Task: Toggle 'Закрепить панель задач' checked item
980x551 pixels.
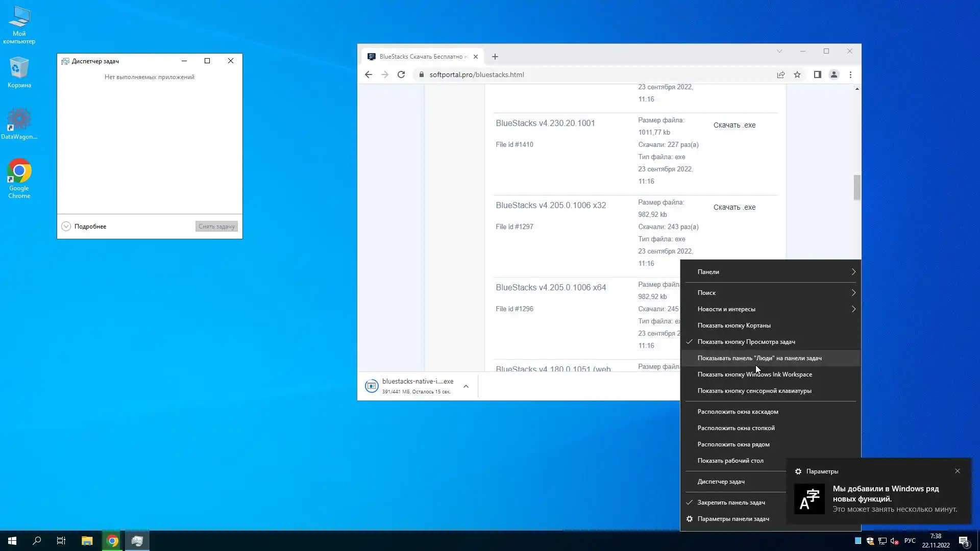Action: [x=731, y=503]
